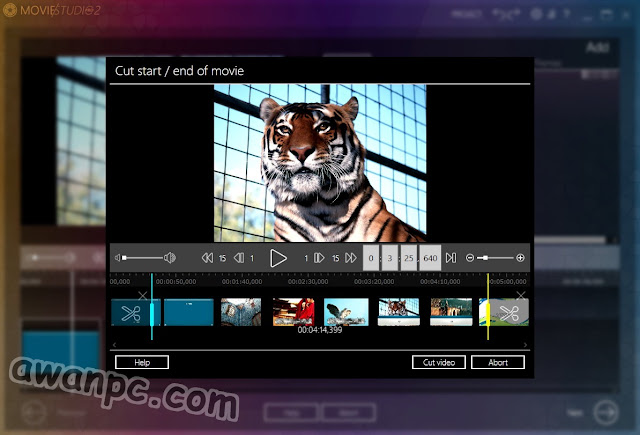Image resolution: width=640 pixels, height=435 pixels.
Task: Step back 1 frame
Action: [239, 258]
